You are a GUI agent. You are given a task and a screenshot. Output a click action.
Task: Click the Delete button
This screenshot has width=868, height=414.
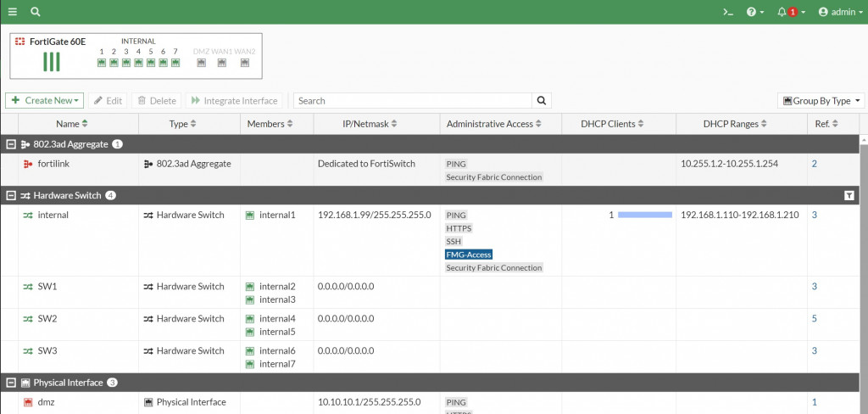pos(157,100)
